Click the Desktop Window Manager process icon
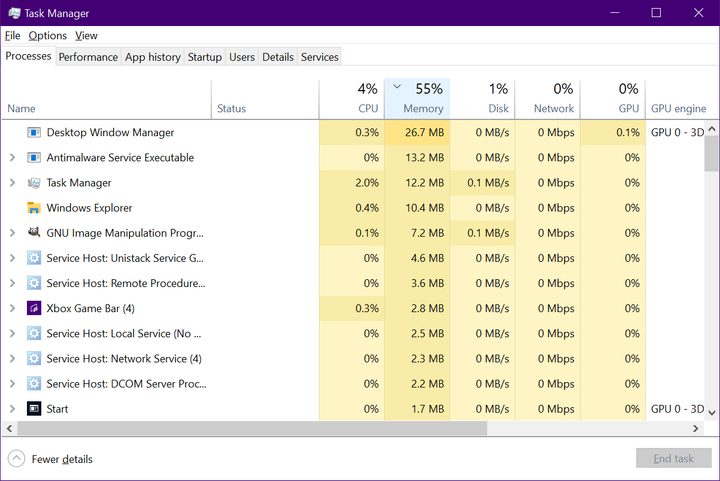Screen dimensions: 720x481 [34, 133]
